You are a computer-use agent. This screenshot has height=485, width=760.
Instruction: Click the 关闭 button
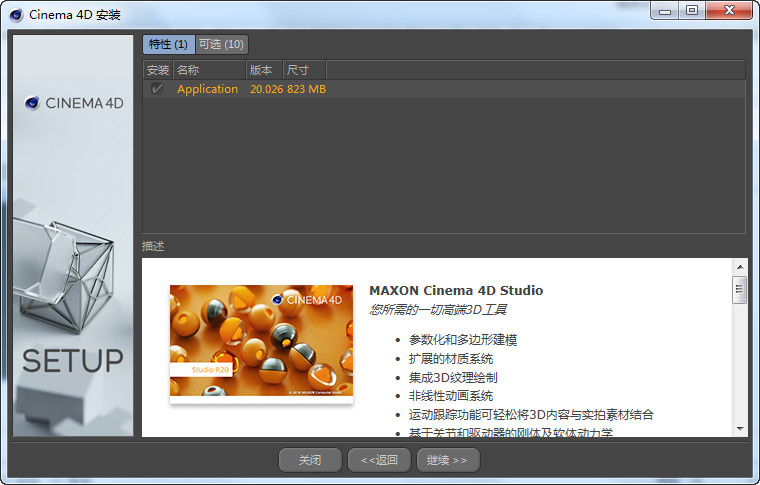(x=310, y=460)
